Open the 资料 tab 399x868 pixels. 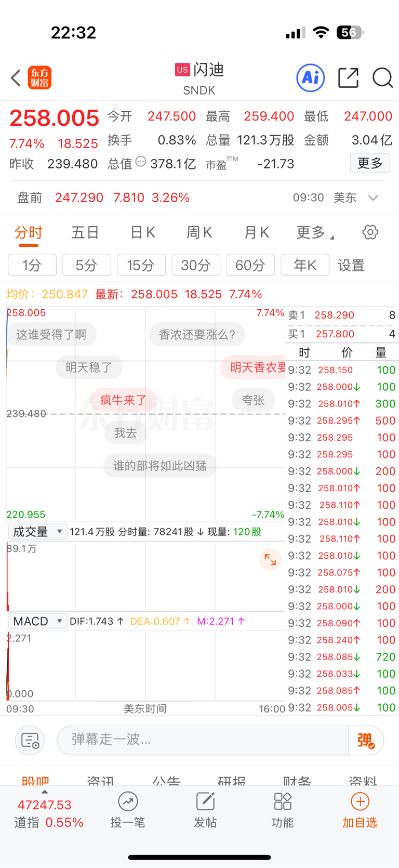(x=363, y=780)
